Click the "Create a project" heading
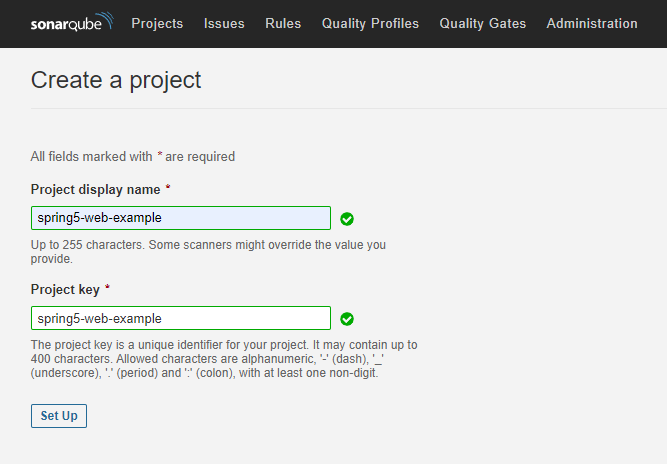This screenshot has width=667, height=464. coord(116,80)
